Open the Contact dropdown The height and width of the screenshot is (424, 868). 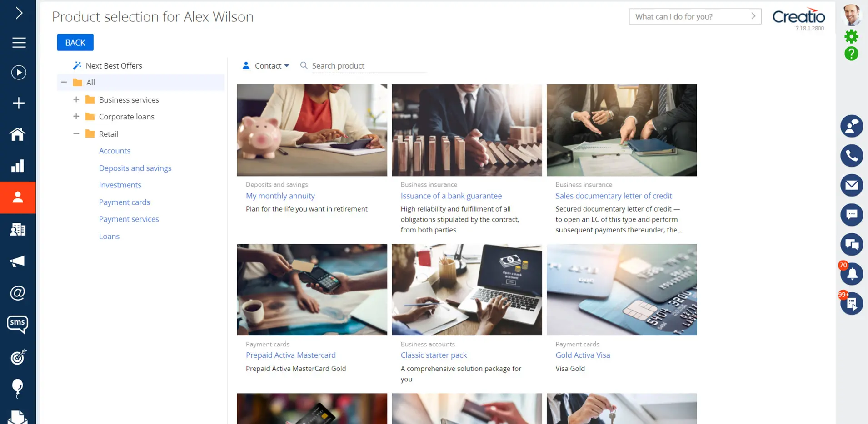click(x=266, y=66)
